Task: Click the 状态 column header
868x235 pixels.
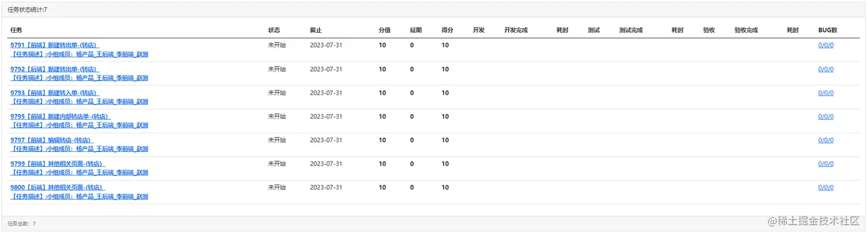Action: pyautogui.click(x=274, y=30)
